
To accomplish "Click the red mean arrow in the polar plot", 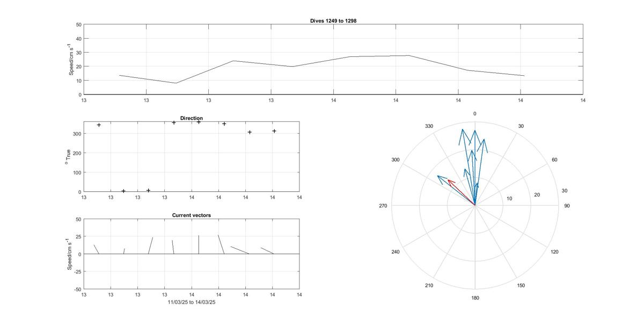I will (460, 191).
